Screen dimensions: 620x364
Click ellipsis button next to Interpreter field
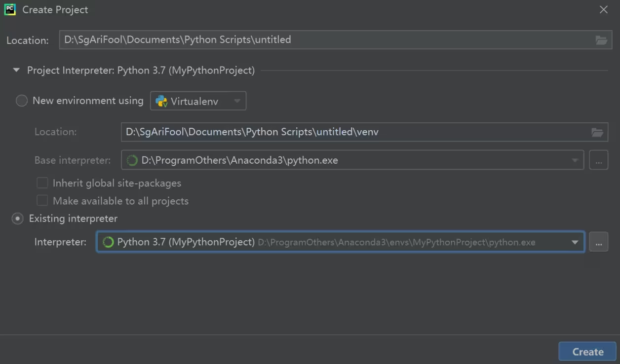599,242
